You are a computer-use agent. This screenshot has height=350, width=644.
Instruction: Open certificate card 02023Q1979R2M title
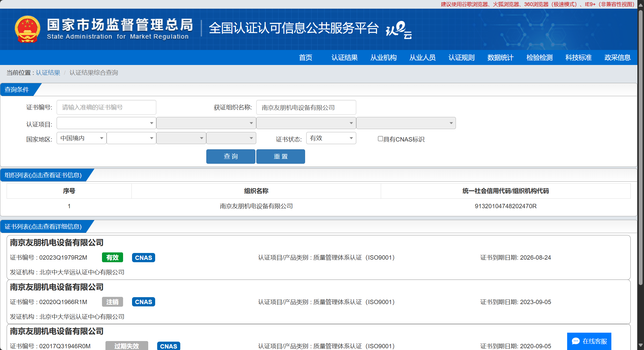point(57,243)
